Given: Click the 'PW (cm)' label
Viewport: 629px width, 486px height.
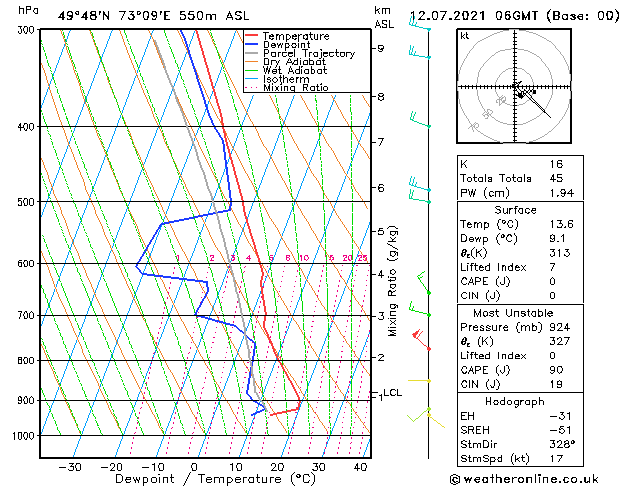Looking at the screenshot, I should coord(485,193).
